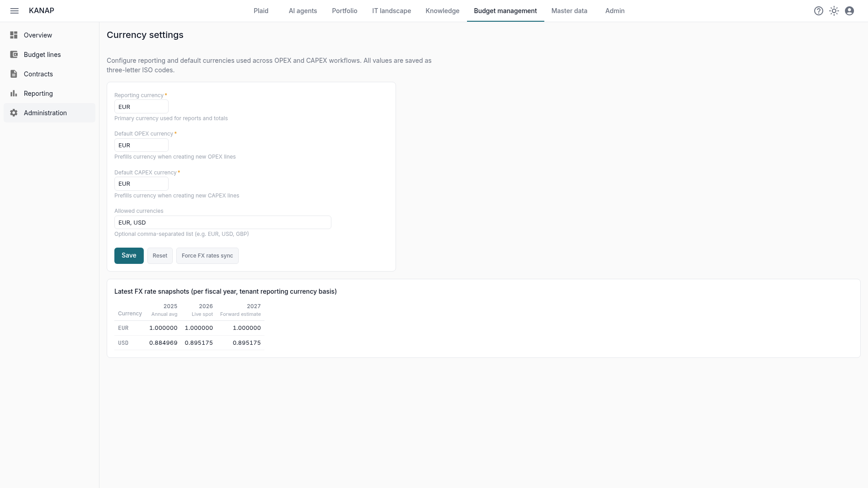The height and width of the screenshot is (488, 868).
Task: Go to Budget lines in sidebar
Action: tap(49, 55)
